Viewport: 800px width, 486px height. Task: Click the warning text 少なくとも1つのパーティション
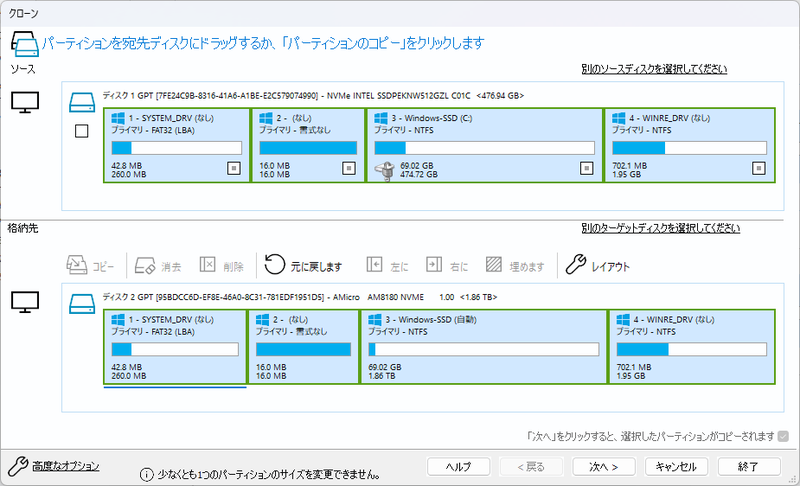[269, 475]
